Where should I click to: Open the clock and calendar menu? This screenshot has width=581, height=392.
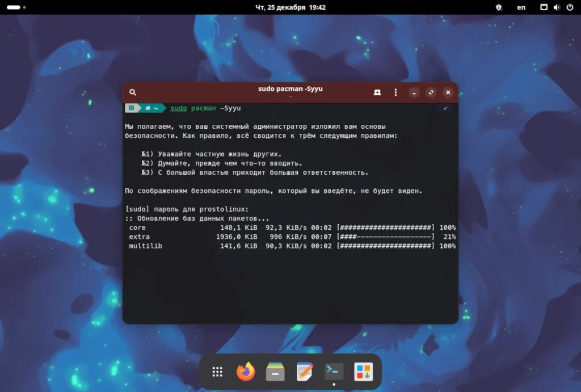[290, 7]
